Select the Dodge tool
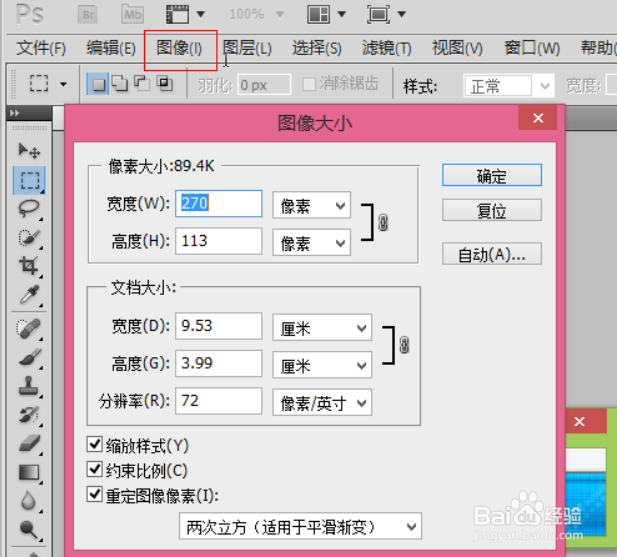 click(29, 530)
